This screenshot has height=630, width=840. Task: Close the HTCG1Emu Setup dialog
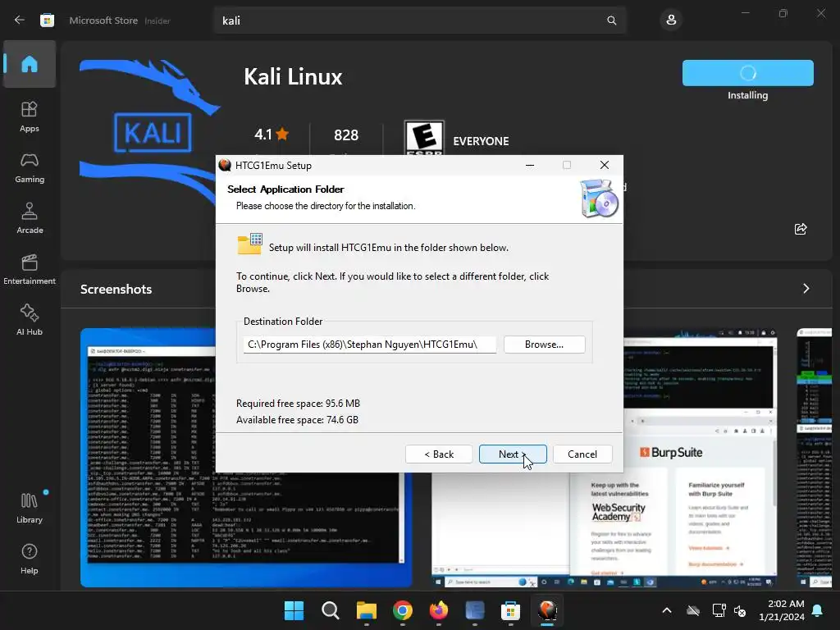tap(605, 165)
